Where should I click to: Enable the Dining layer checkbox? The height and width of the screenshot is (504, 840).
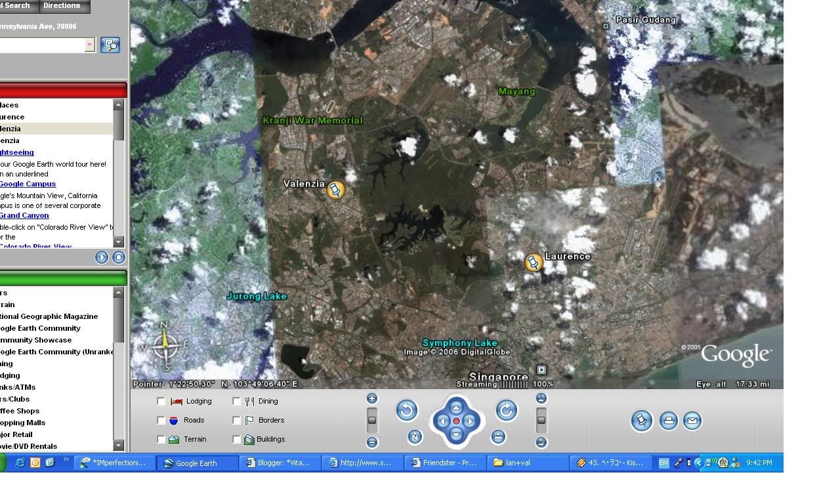pos(237,402)
